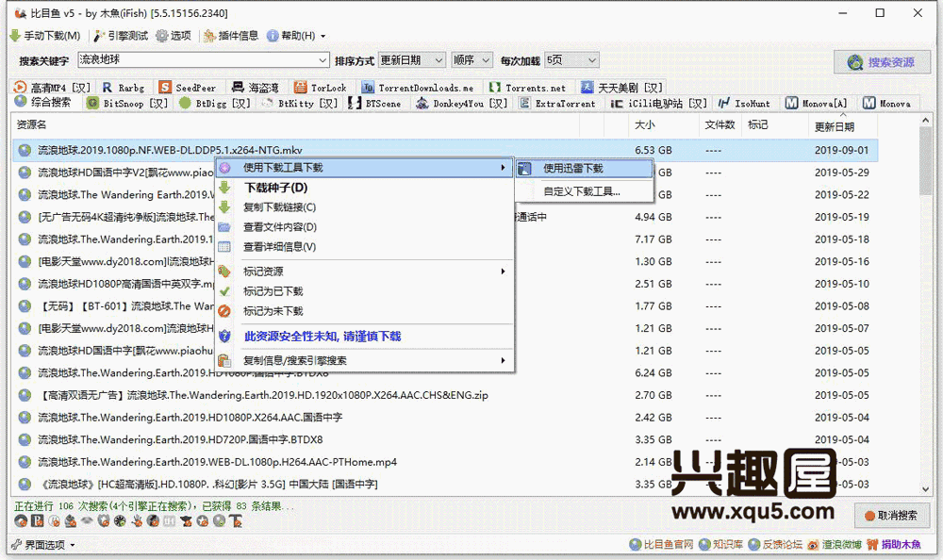Select the Torrents.net engine tab
Screen dimensions: 943x560
point(527,88)
